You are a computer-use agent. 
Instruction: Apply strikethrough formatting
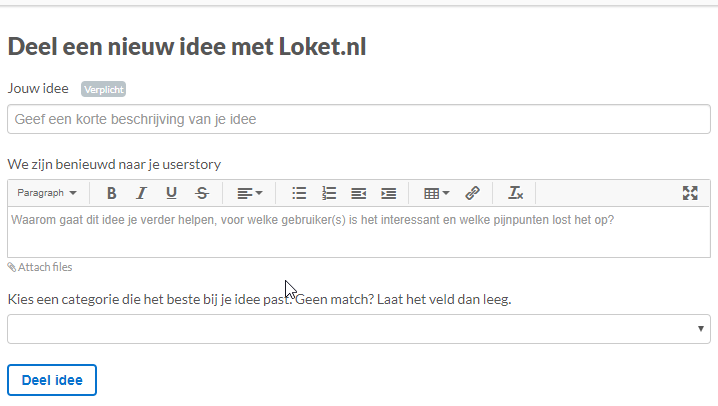[202, 193]
